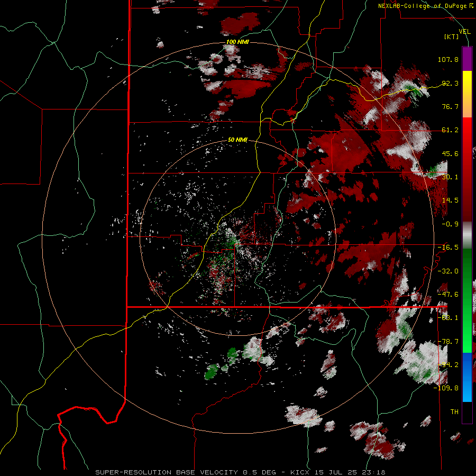Click the 50 NMI range ring label
The image size is (476, 476).
pos(237,140)
